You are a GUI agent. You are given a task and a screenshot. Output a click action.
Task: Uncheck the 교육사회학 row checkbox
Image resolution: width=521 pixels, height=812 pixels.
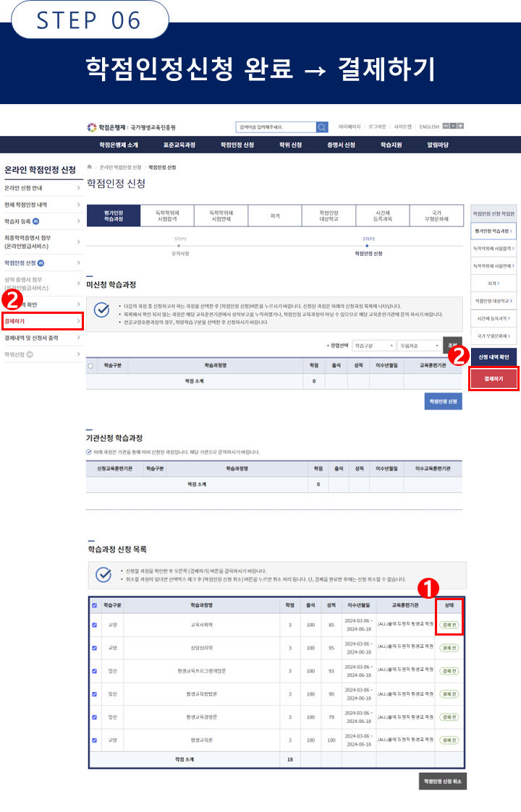pos(94,625)
